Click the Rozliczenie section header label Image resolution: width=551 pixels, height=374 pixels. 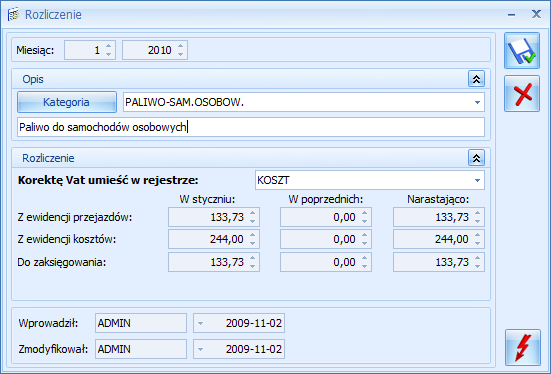click(48, 158)
